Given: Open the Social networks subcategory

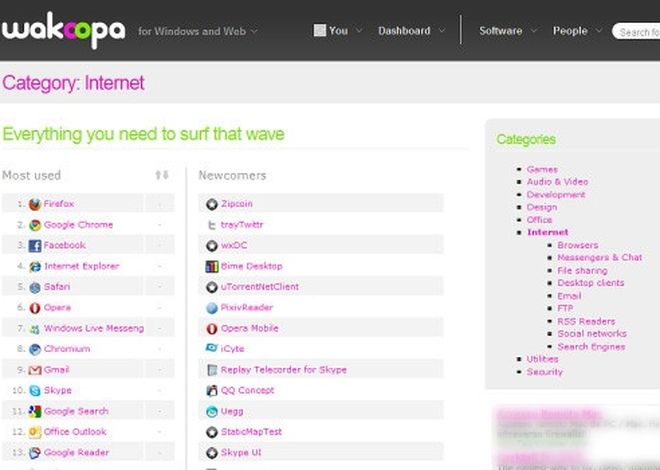Looking at the screenshot, I should tap(592, 334).
